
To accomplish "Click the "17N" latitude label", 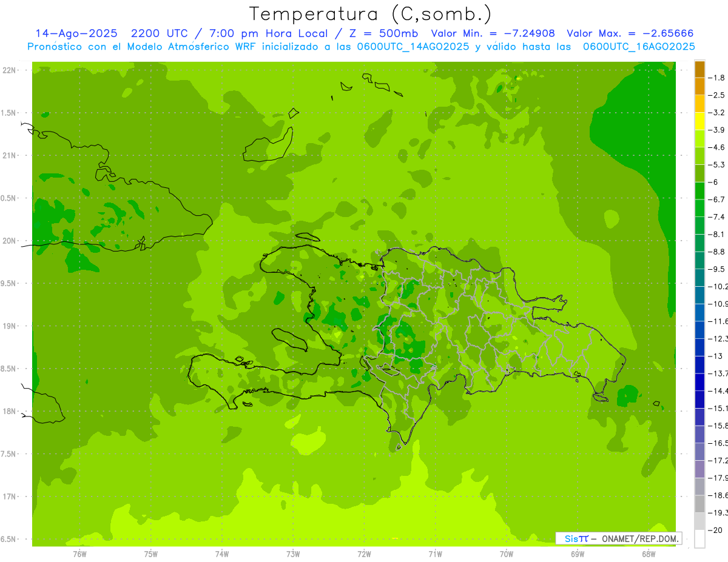I will [10, 497].
